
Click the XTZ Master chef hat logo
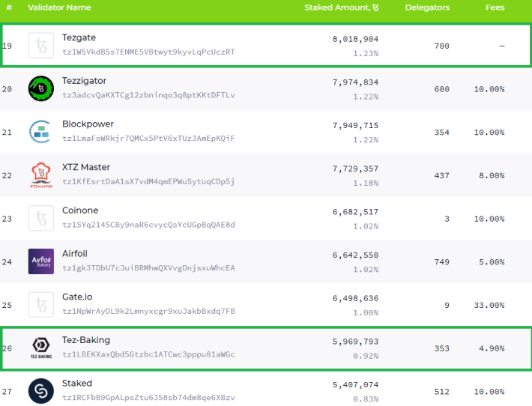(x=41, y=175)
